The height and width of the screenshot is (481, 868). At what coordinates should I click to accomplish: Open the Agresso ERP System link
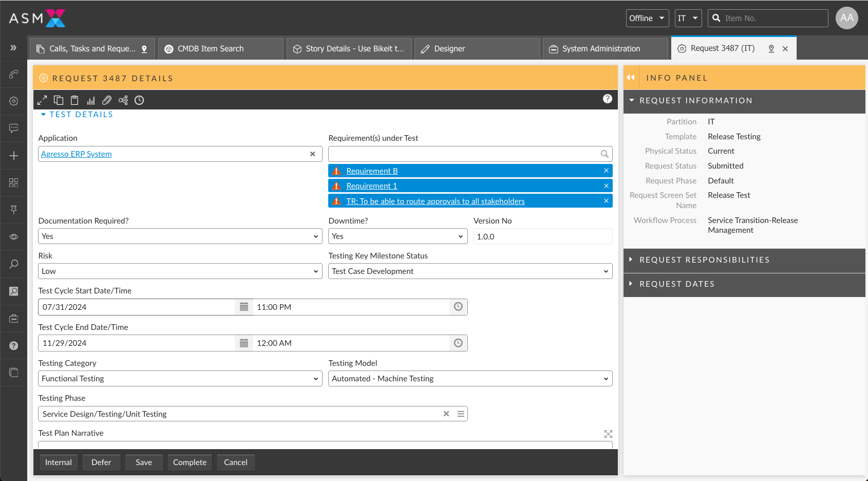click(77, 154)
